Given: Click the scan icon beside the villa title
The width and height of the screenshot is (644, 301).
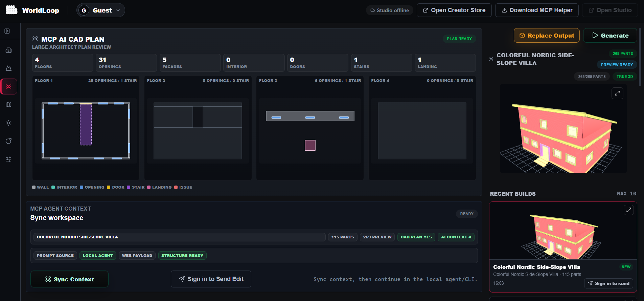Looking at the screenshot, I should (491, 59).
